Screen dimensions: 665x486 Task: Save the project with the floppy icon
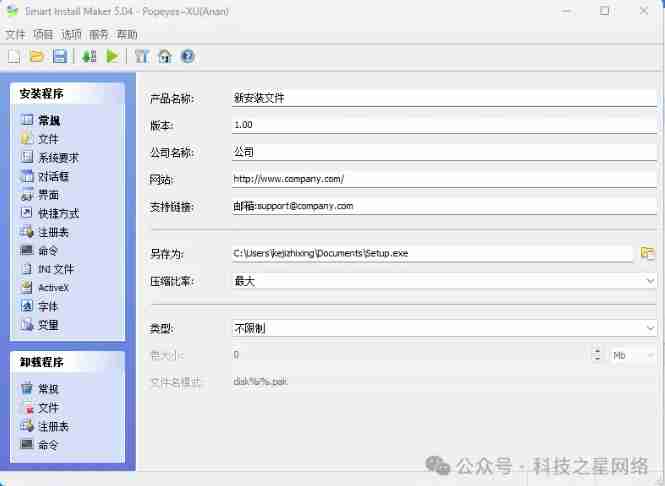coord(60,56)
